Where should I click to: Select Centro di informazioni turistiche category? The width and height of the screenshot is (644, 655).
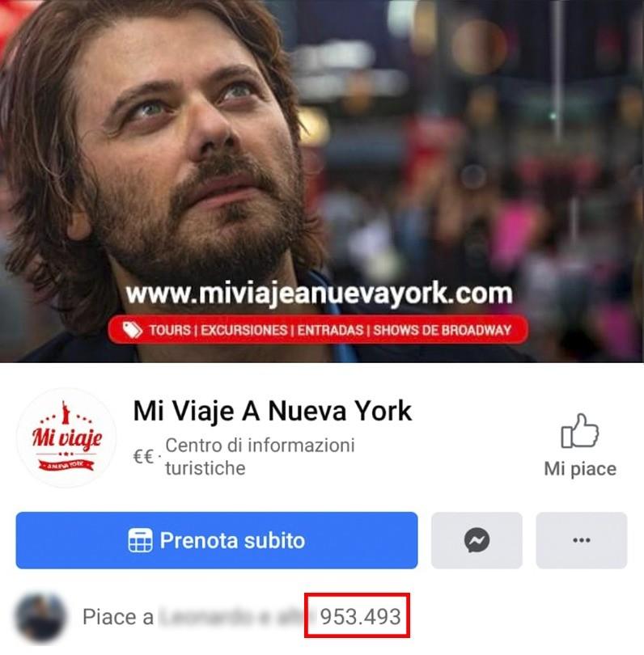tap(260, 457)
